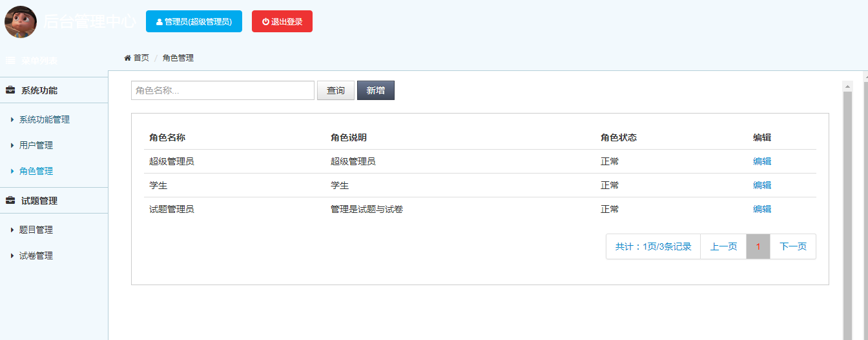Click the briefcase icon beside 系统功能
Image resolution: width=868 pixels, height=340 pixels.
pyautogui.click(x=10, y=90)
